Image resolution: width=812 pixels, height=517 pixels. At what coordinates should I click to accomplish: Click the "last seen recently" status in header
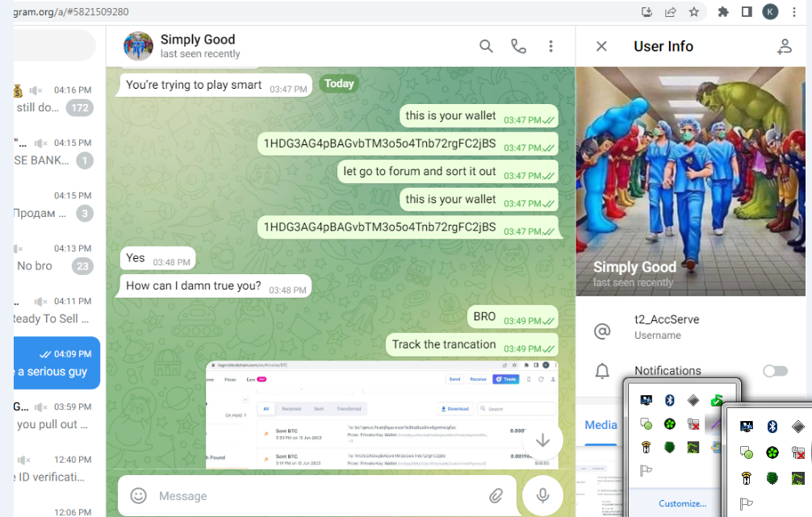200,54
